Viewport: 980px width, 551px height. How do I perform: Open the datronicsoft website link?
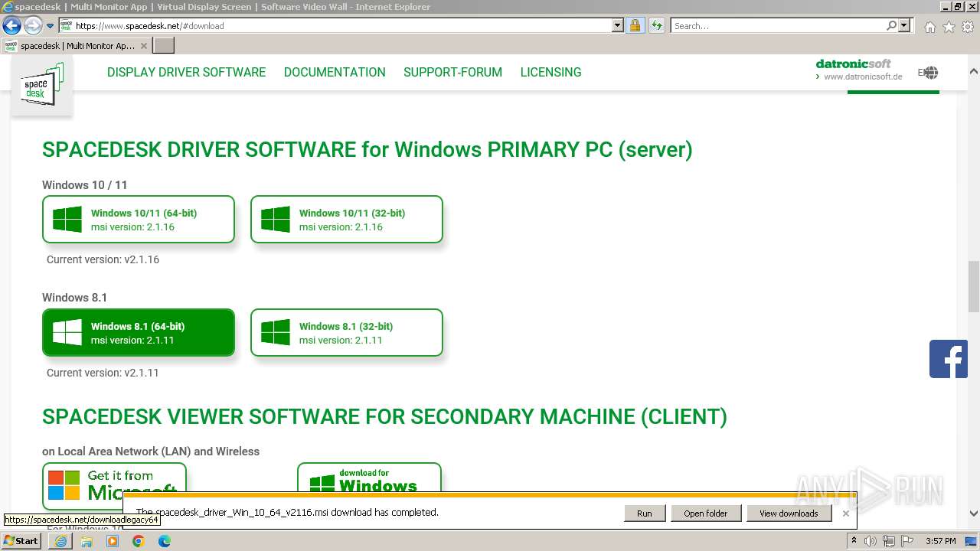859,70
